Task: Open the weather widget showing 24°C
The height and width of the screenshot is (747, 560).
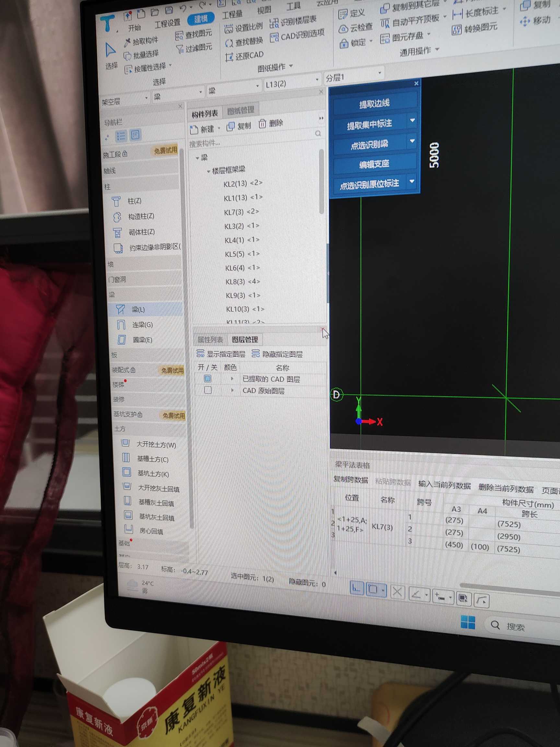Action: [141, 587]
